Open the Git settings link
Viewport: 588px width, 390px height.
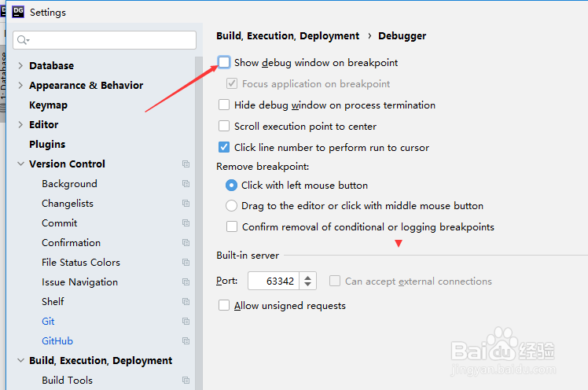point(48,322)
